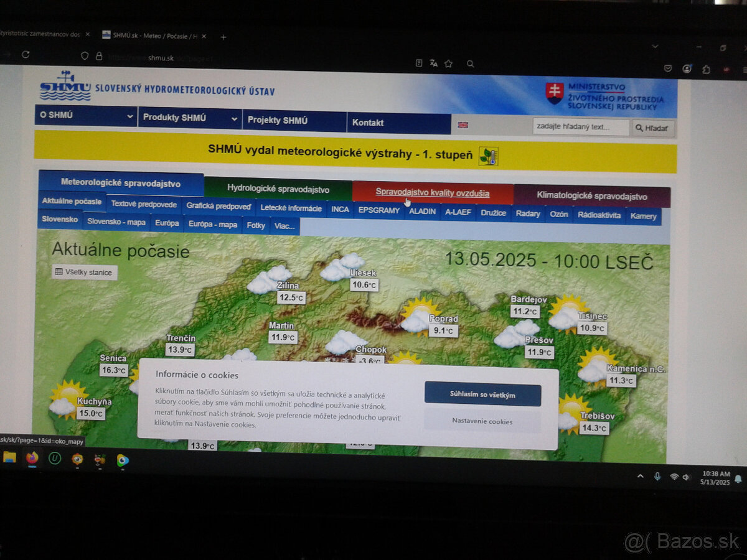The image size is (747, 560).
Task: Open the notifications bell icon
Action: pyautogui.click(x=738, y=478)
